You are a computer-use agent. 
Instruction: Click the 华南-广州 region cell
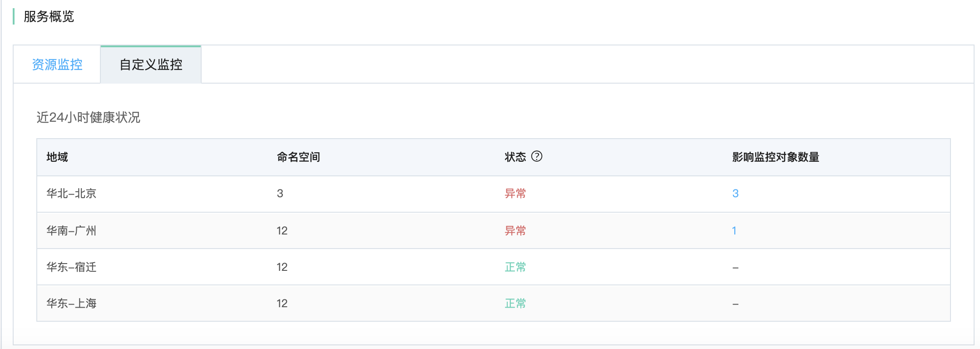(x=71, y=231)
